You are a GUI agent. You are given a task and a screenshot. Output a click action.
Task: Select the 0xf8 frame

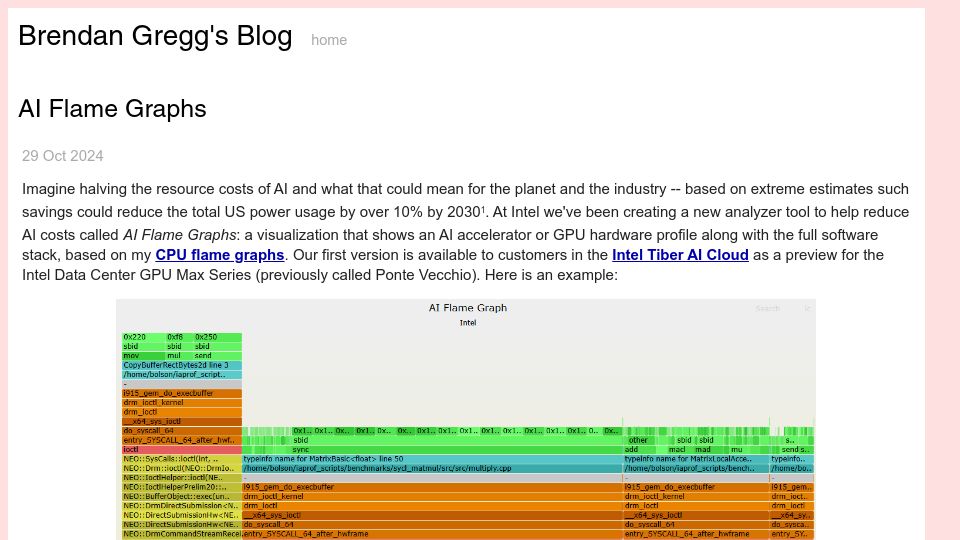[x=179, y=337]
